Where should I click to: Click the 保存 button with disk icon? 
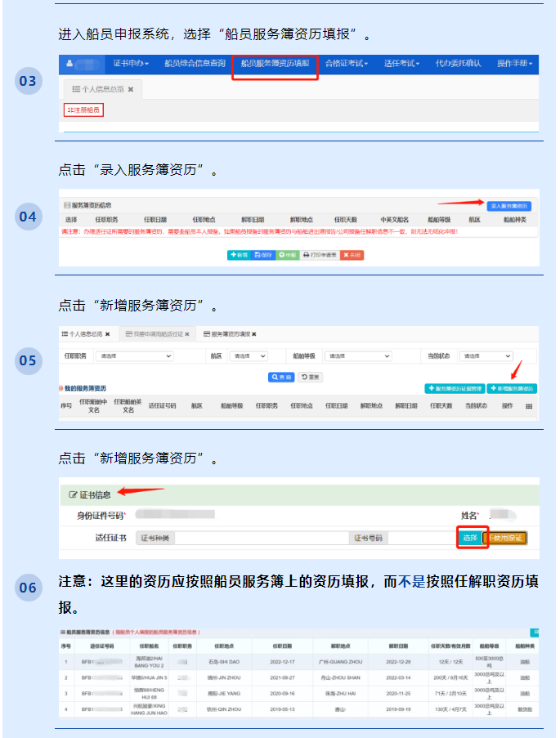(x=263, y=255)
